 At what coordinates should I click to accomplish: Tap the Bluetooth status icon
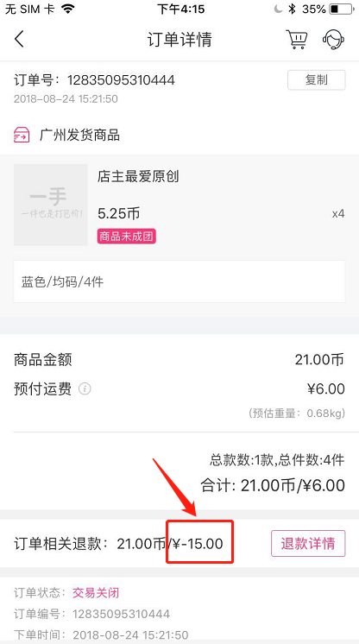point(292,9)
